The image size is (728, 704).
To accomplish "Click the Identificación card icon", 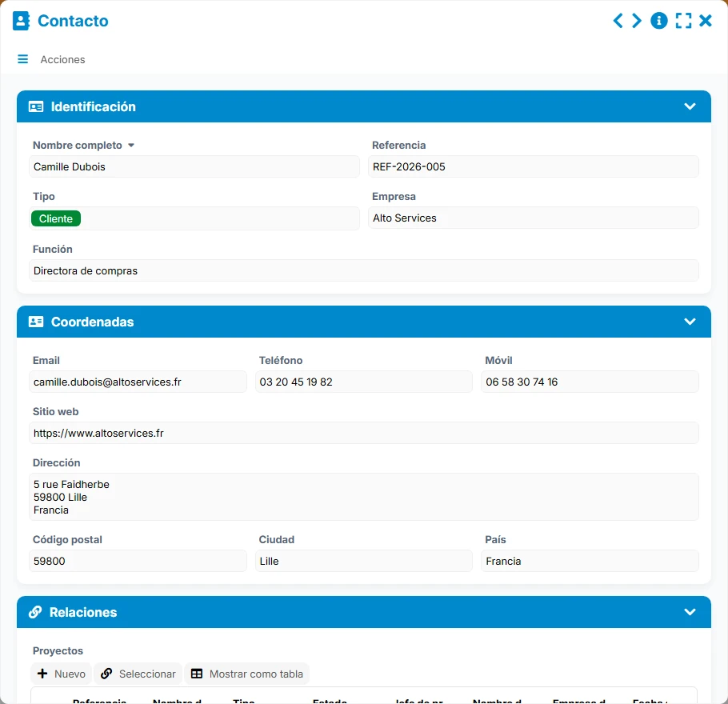I will [36, 107].
